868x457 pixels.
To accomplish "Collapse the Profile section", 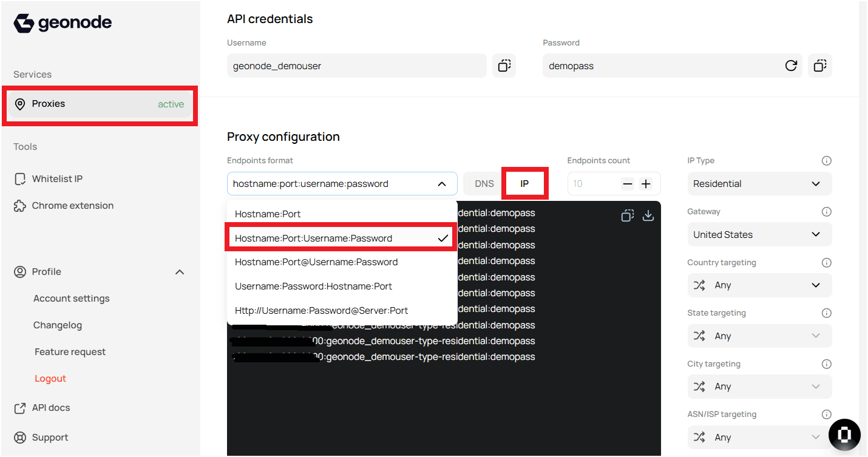I will [180, 271].
